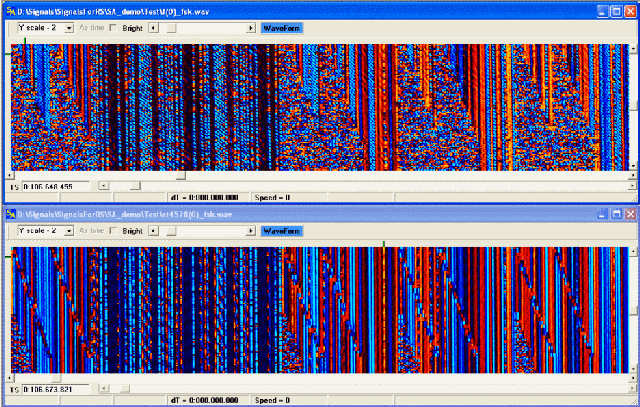The width and height of the screenshot is (640, 407).
Task: Click brightness slider left arrow in 4578(0)_fsk.wav window
Action: pyautogui.click(x=153, y=230)
